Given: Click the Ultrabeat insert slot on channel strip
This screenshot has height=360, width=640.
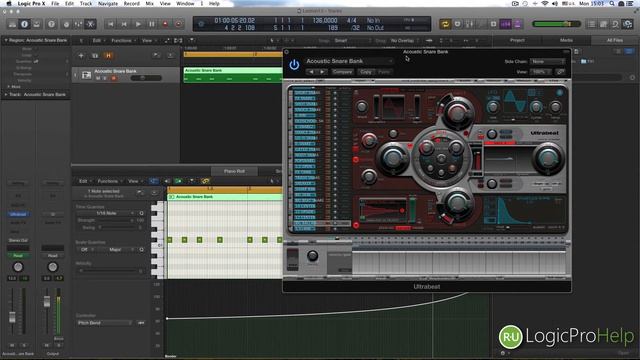Looking at the screenshot, I should coord(18,214).
